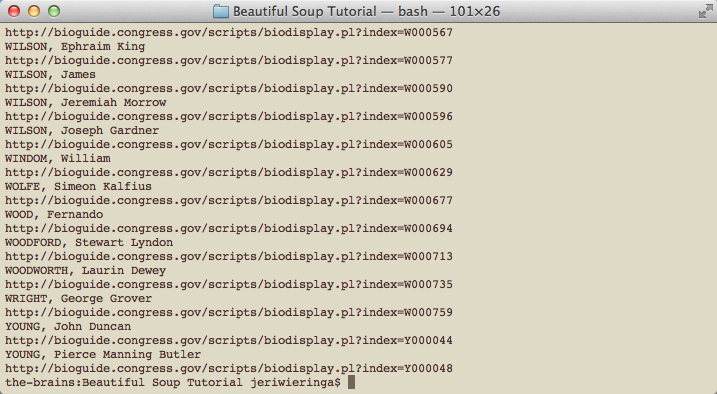717x394 pixels.
Task: Click the URL ending in index=W000577
Action: (x=229, y=60)
